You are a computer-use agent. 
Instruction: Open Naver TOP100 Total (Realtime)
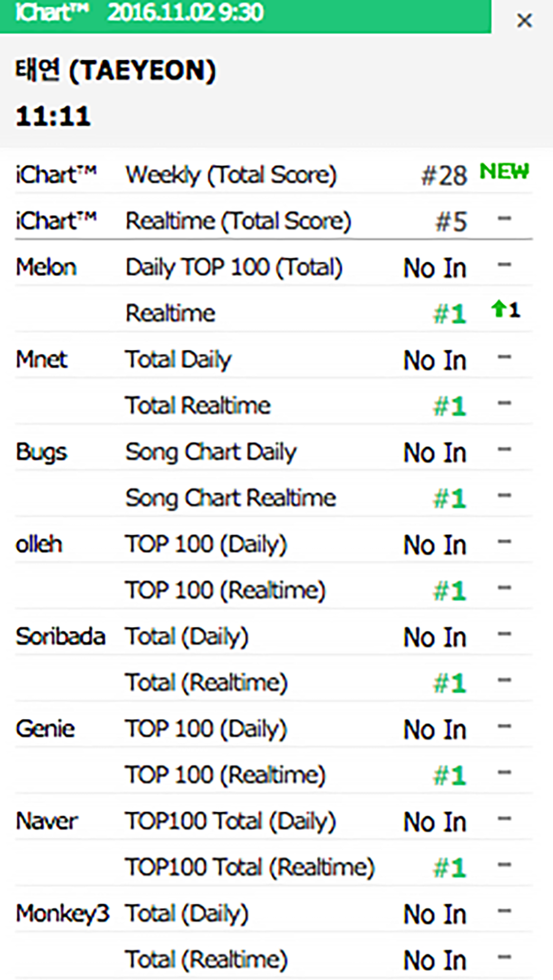[249, 867]
